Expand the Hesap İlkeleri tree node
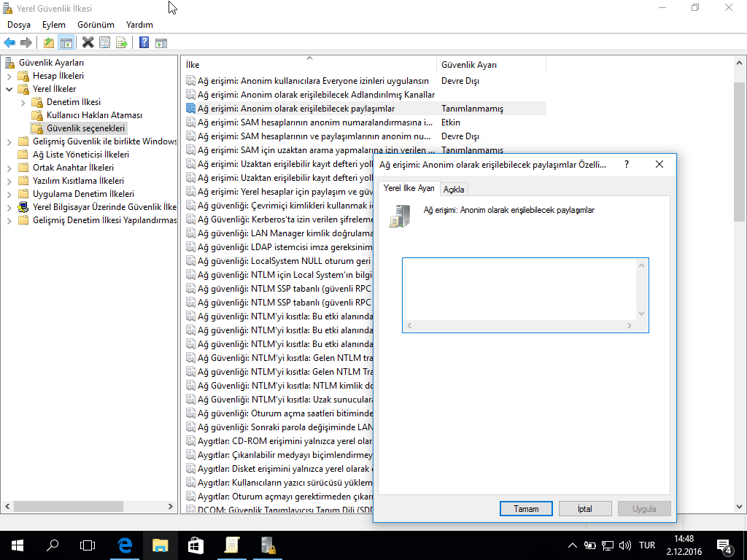The image size is (747, 560). (9, 76)
